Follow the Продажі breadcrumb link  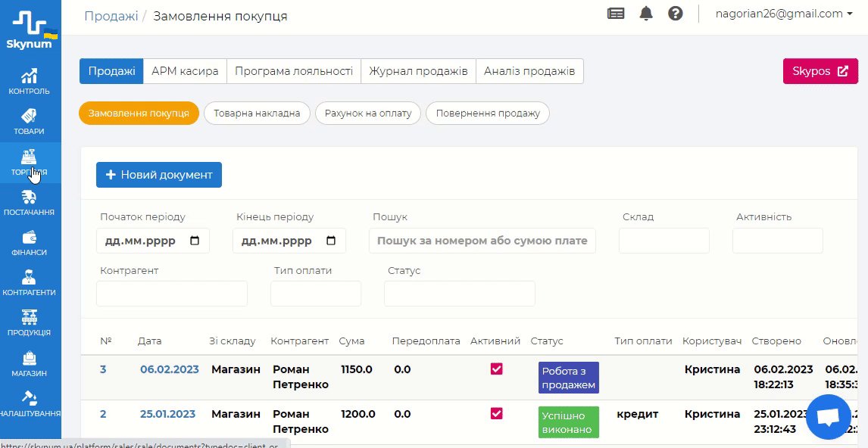111,15
